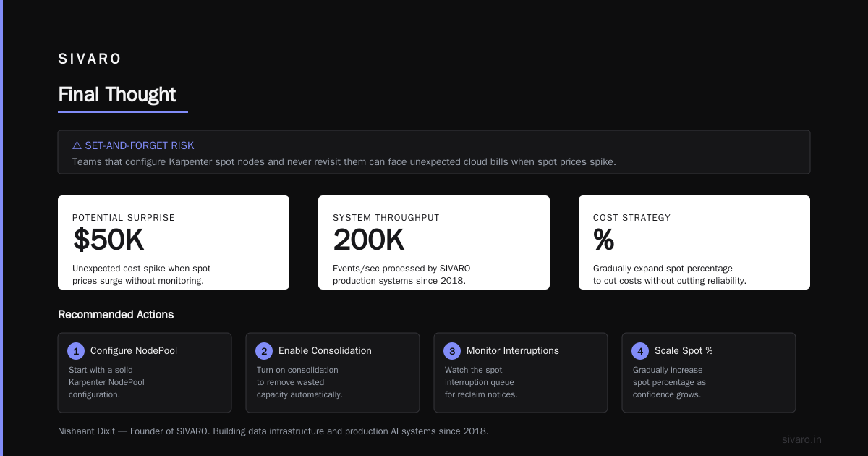Image resolution: width=868 pixels, height=456 pixels.
Task: Click the Configure NodePool title
Action: [134, 351]
